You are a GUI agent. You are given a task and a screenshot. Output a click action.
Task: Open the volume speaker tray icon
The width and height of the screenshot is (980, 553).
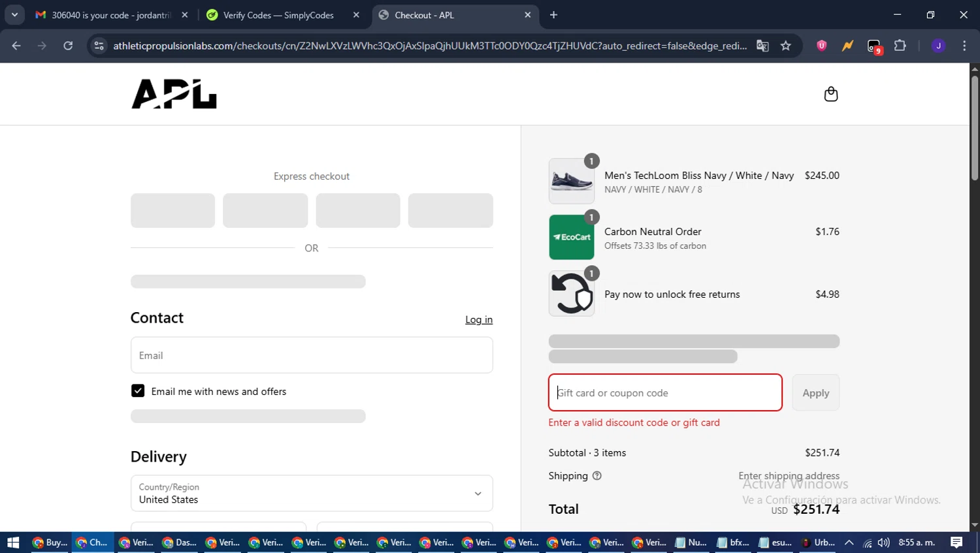(x=884, y=543)
